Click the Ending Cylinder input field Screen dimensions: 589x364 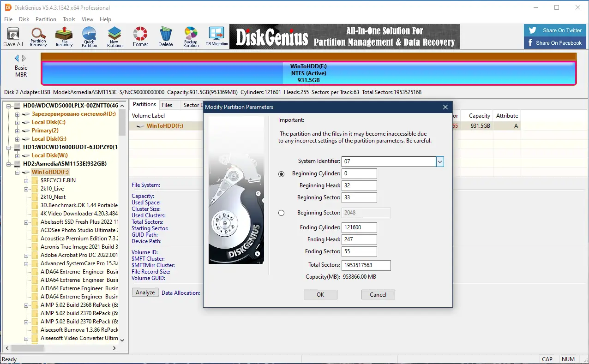coord(360,228)
